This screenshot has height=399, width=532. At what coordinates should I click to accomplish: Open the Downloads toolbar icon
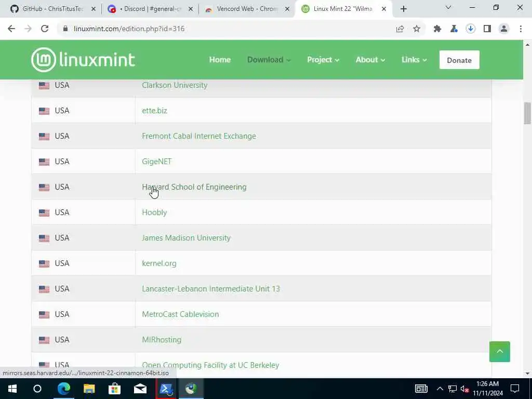pos(471,29)
